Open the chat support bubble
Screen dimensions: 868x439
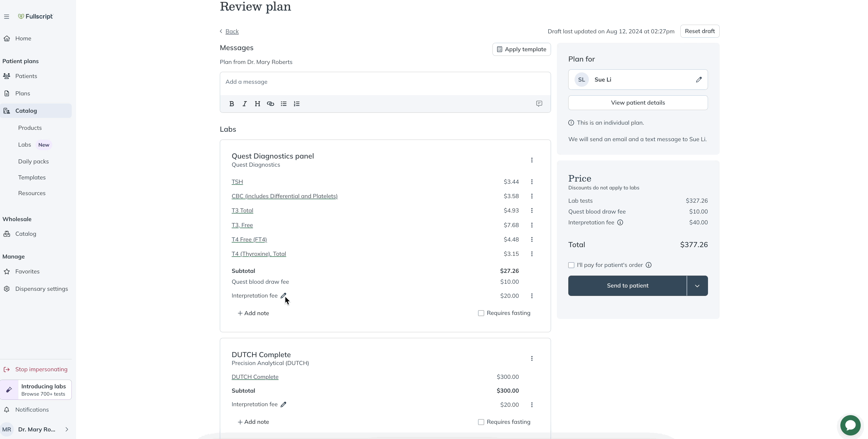[x=850, y=425]
